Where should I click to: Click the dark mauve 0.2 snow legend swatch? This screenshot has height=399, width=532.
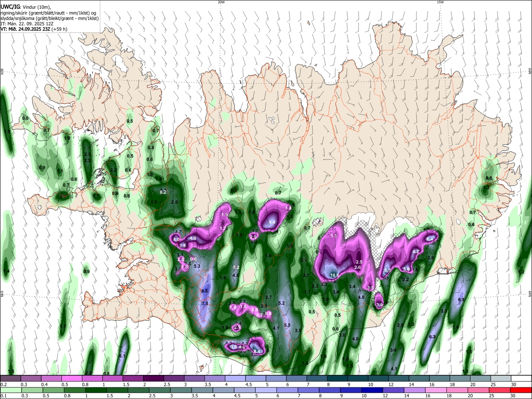click(10, 378)
